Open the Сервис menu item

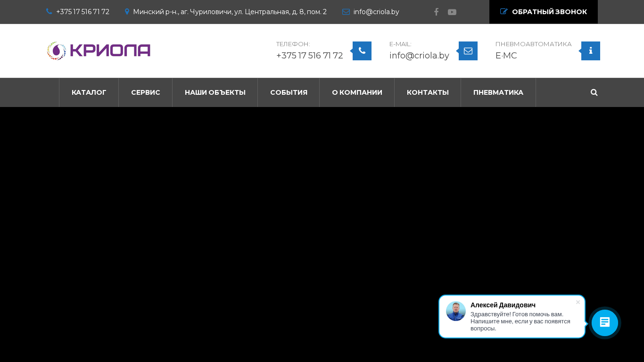click(x=146, y=92)
